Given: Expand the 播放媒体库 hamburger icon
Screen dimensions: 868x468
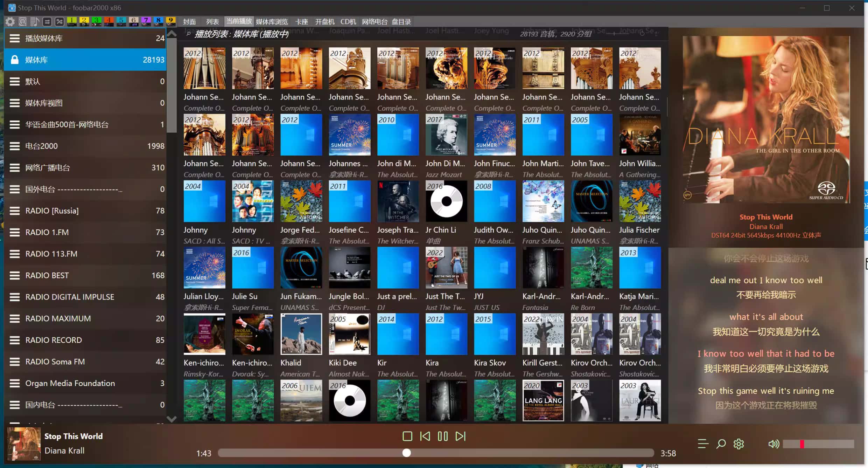Looking at the screenshot, I should (x=14, y=38).
